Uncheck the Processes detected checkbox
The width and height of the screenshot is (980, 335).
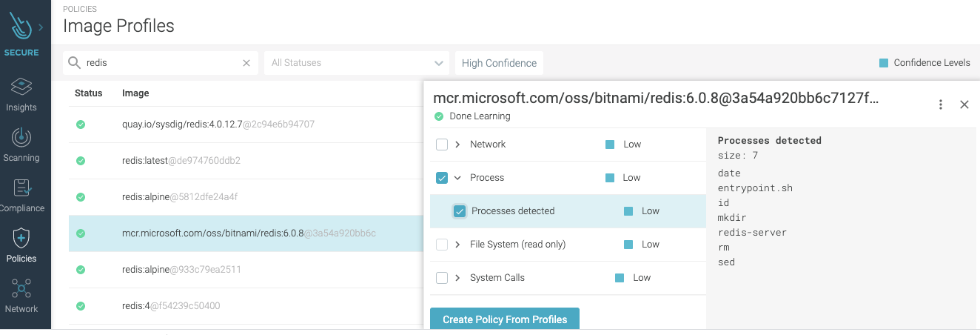coord(460,211)
